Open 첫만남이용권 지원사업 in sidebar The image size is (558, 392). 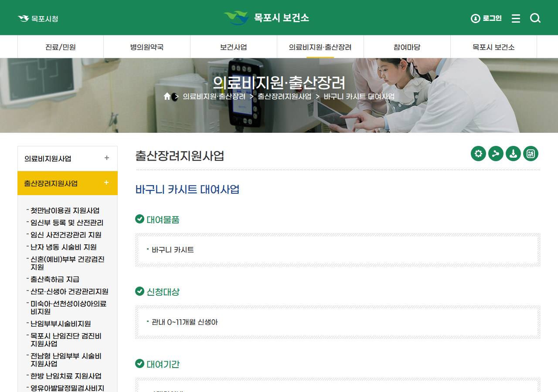65,210
